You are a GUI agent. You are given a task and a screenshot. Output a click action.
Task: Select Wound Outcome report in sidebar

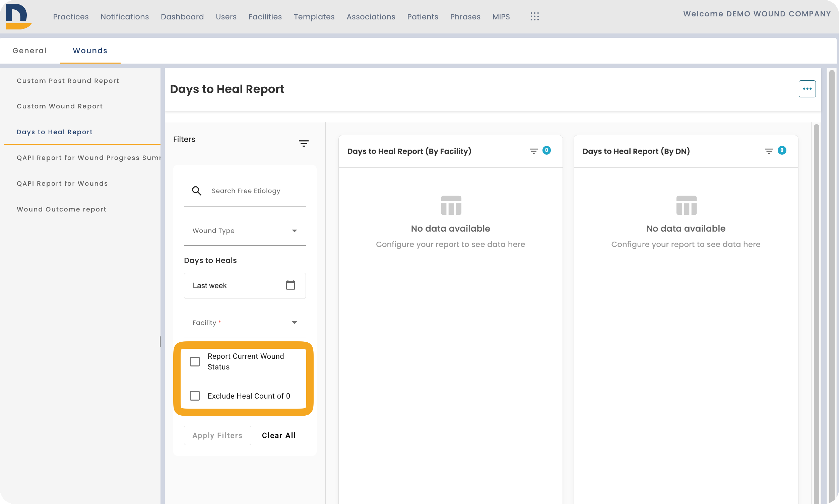click(x=62, y=209)
